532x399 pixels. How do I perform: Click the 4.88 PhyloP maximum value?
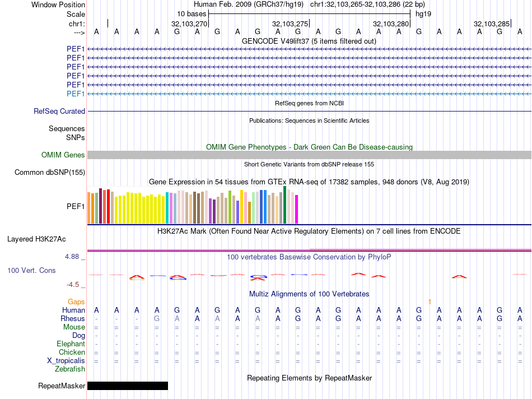[x=72, y=257]
